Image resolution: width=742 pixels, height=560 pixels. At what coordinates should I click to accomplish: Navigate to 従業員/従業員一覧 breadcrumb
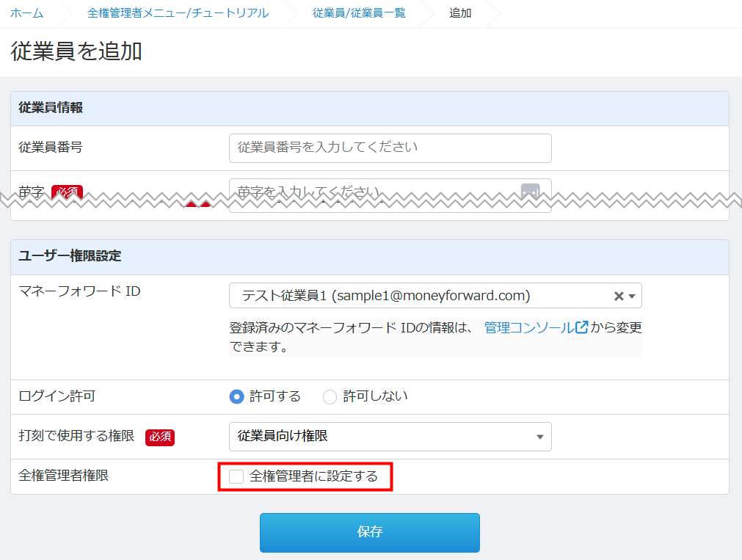(359, 13)
